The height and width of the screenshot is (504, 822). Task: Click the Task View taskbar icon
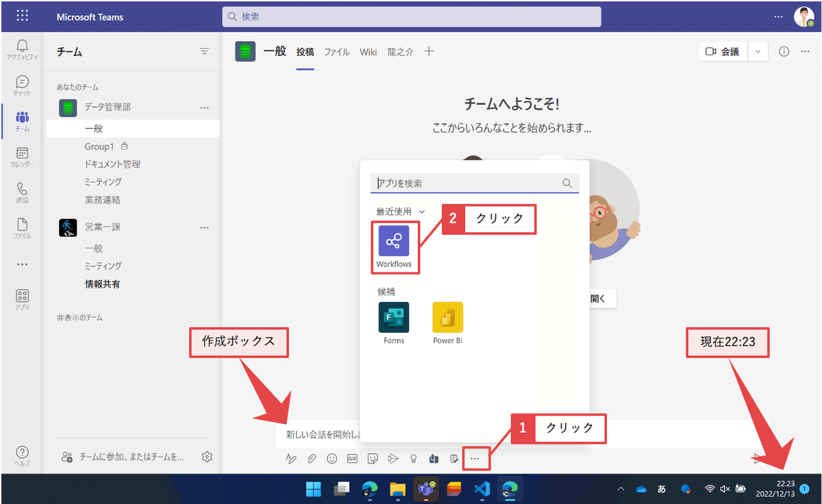[x=342, y=489]
